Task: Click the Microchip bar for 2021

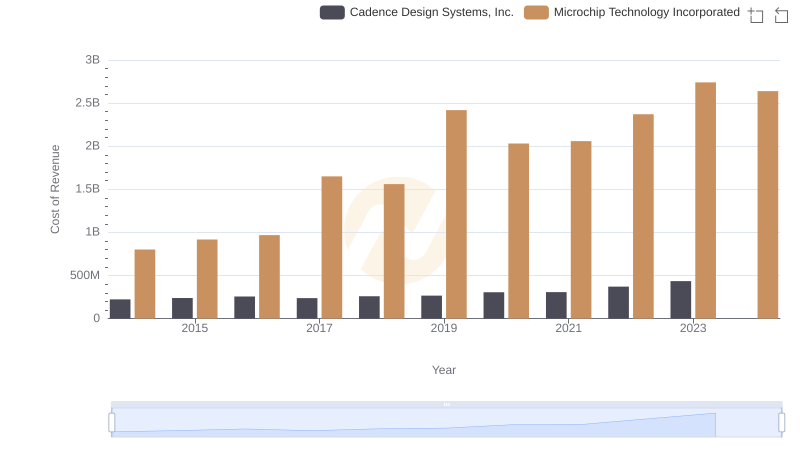Action: pyautogui.click(x=580, y=229)
